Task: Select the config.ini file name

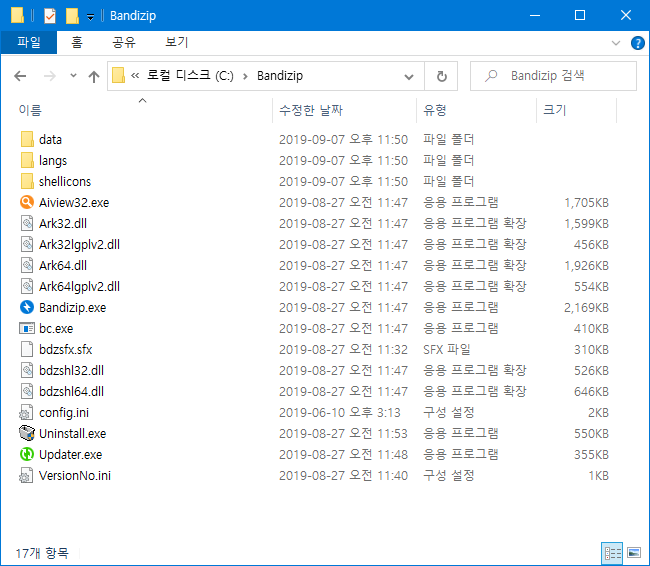Action: click(x=64, y=413)
